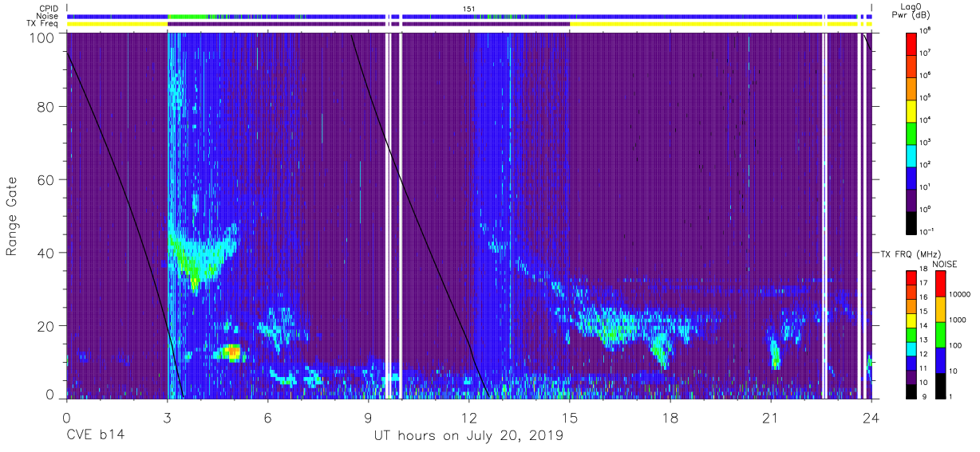980x452 pixels.
Task: Click the red-orange strong echo near 5 UT
Action: [231, 351]
